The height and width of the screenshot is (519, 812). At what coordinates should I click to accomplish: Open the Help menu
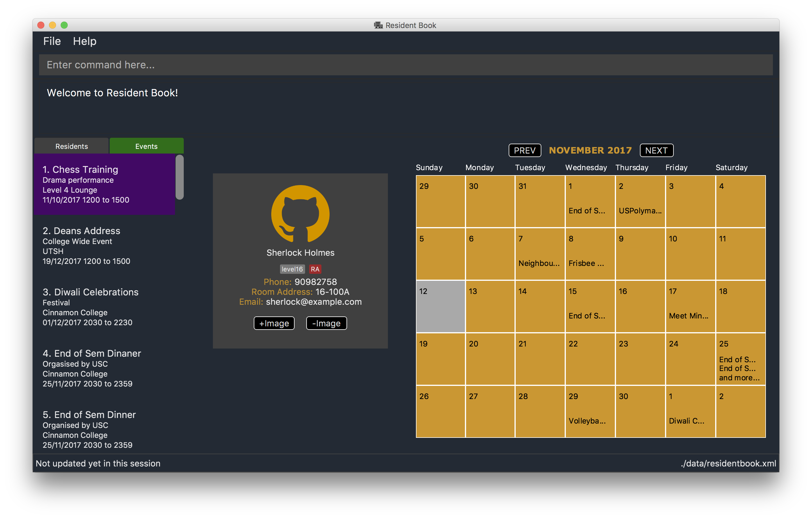(85, 41)
